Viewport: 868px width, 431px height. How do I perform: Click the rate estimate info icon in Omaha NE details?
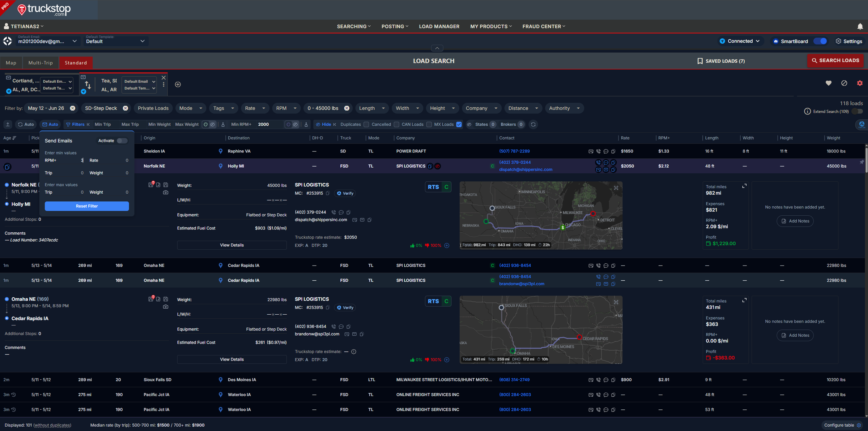pyautogui.click(x=354, y=352)
